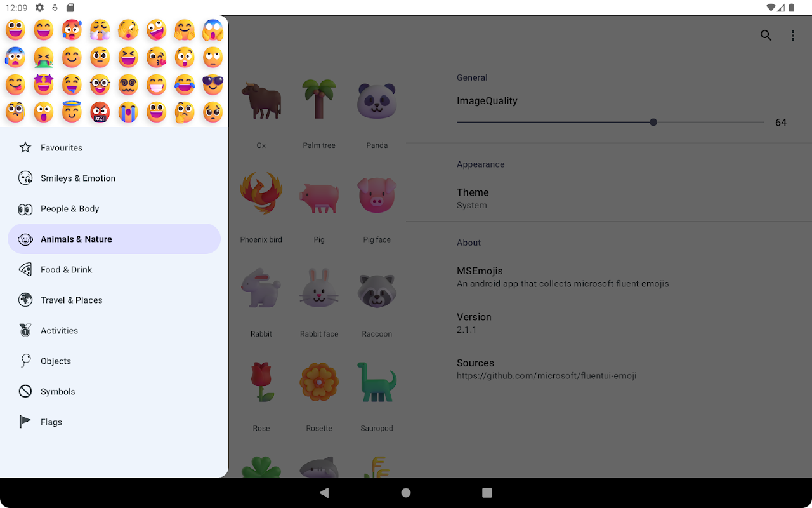Screen dimensions: 812x508
Task: Click the ImageQuality value 64
Action: click(781, 123)
